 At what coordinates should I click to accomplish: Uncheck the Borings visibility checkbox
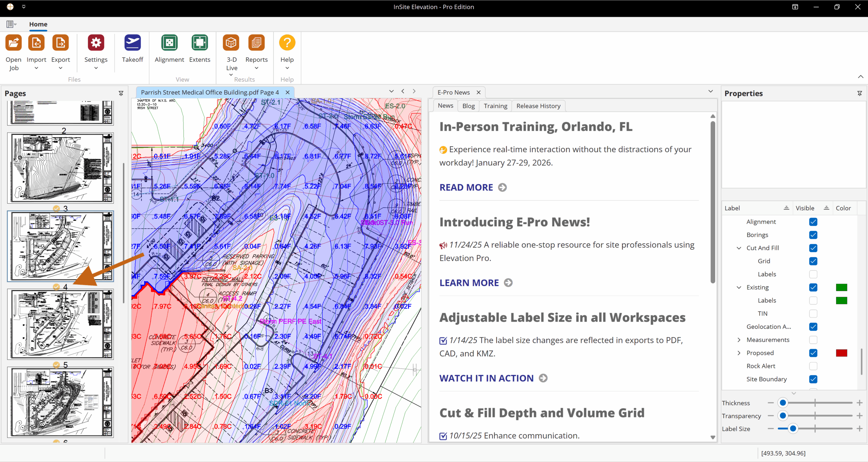(813, 235)
